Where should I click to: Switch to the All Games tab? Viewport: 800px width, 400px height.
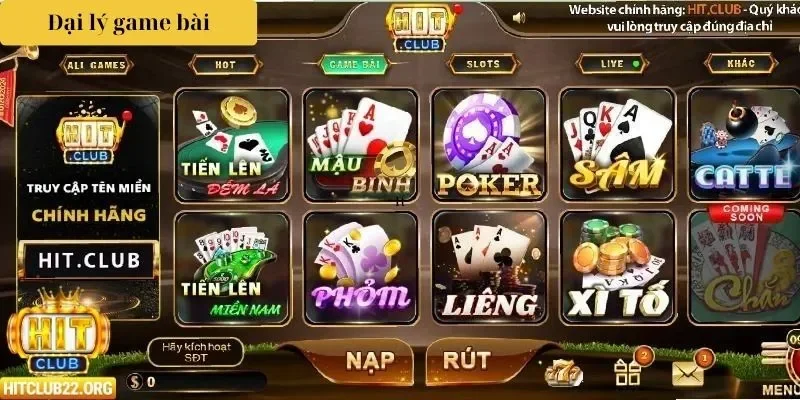click(x=96, y=65)
